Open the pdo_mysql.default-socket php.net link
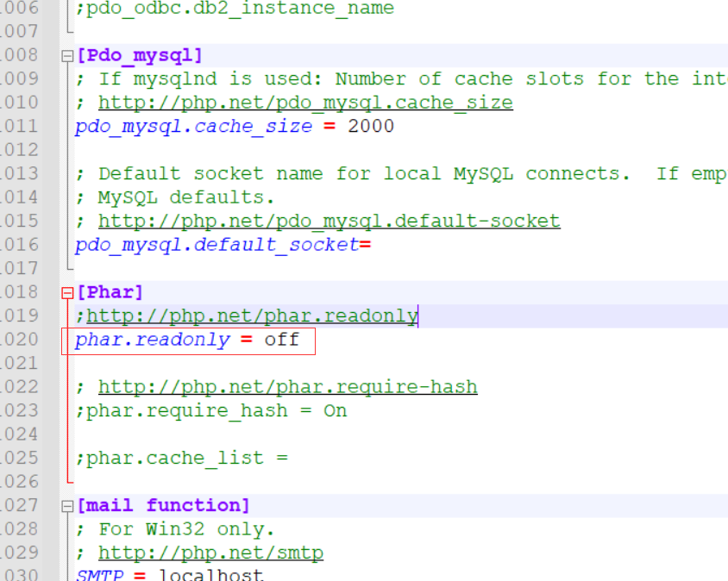Screen dimensions: 728x581 point(329,222)
